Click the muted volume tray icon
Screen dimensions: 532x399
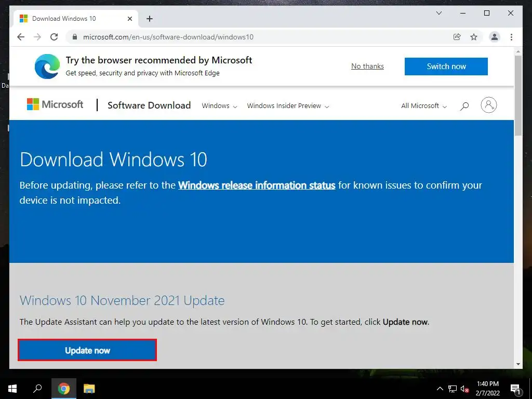pos(465,389)
